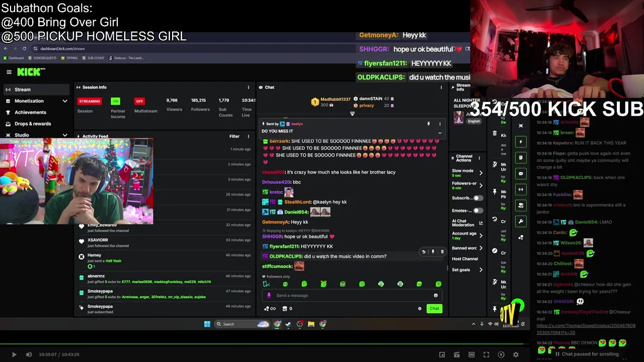Open the SONGREQUESTS bookmark
This screenshot has height=362, width=644.
pyautogui.click(x=42, y=58)
